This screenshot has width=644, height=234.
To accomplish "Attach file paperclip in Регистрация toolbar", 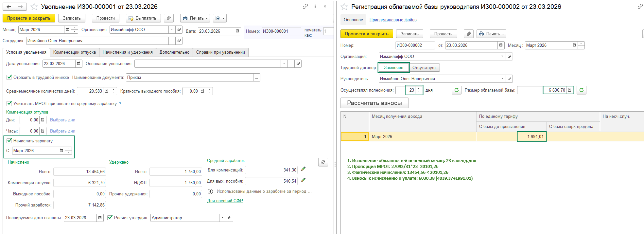I will point(469,34).
